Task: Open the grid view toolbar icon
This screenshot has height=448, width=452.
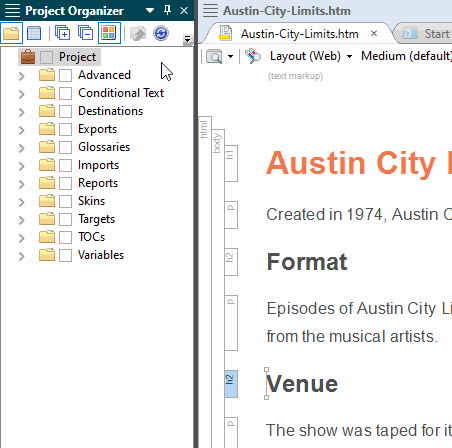Action: [34, 33]
